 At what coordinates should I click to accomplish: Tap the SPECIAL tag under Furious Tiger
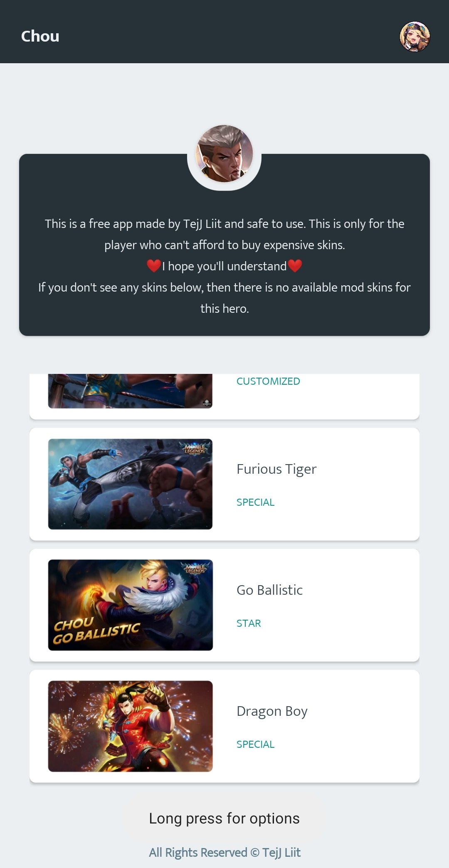click(x=255, y=502)
